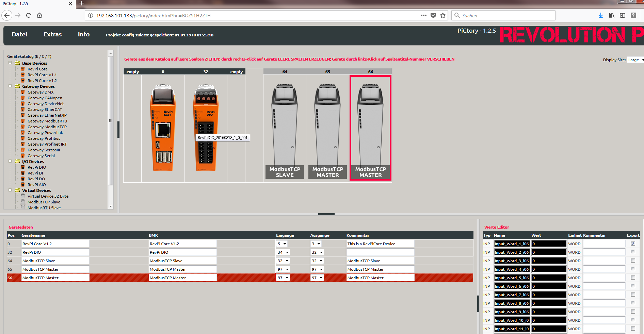
Task: Click the Wert field of Input_Word_1
Action: (x=549, y=244)
